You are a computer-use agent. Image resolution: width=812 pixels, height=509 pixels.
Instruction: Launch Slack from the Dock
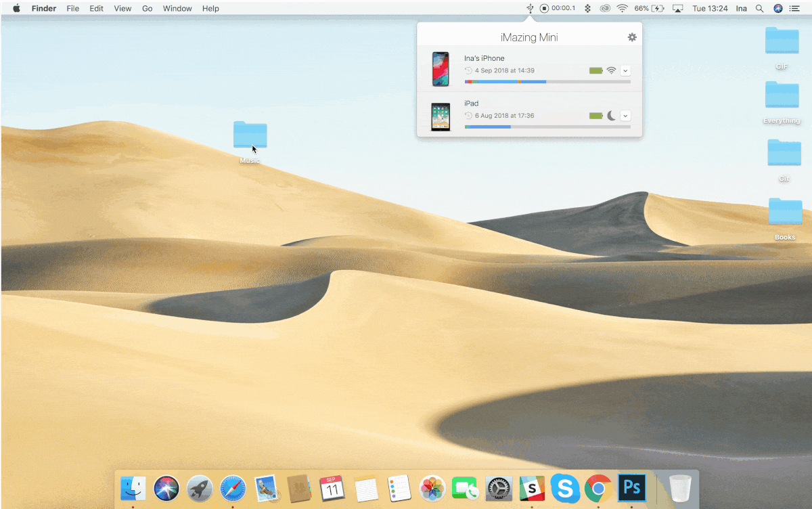point(532,487)
